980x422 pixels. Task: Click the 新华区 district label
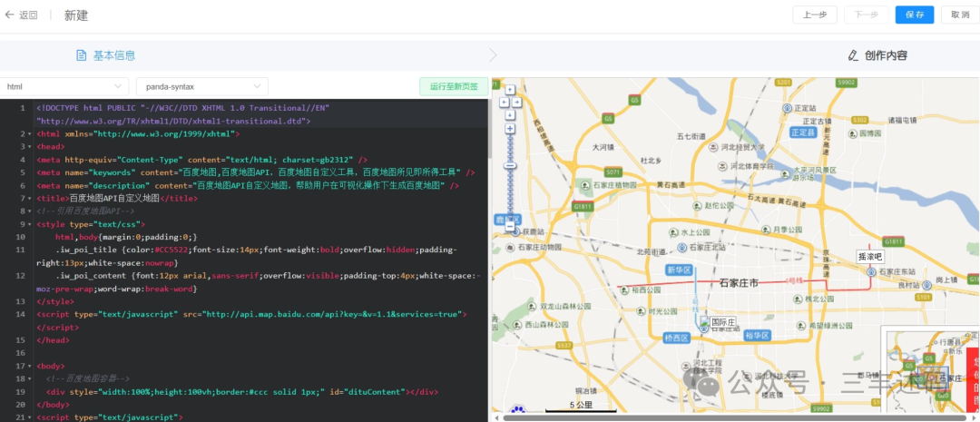tap(680, 270)
